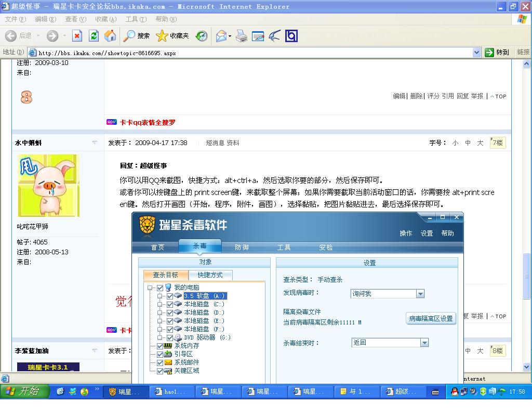
Task: Select the 快捷方式 tab
Action: coord(210,275)
